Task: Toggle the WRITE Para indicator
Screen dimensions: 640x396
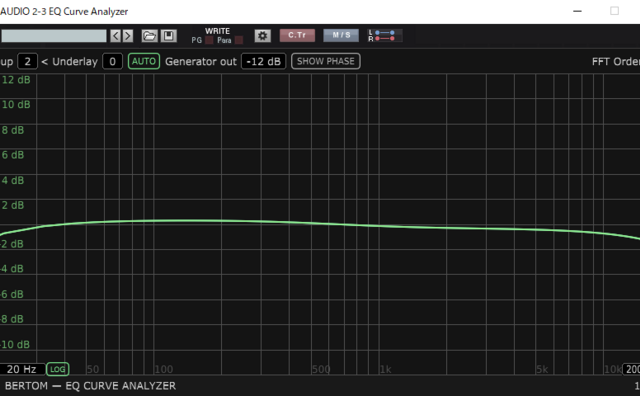Action: 239,40
